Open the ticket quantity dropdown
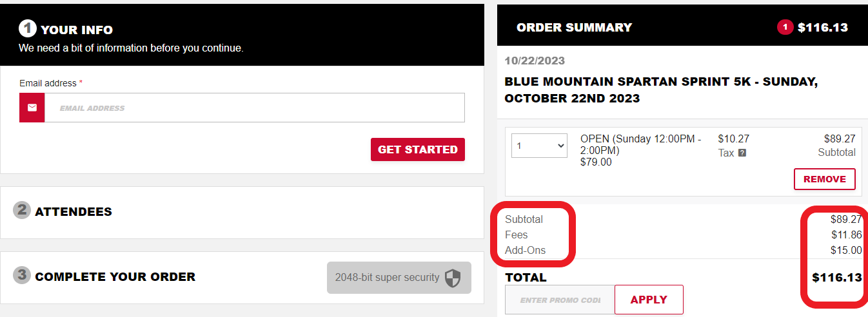 (x=539, y=146)
